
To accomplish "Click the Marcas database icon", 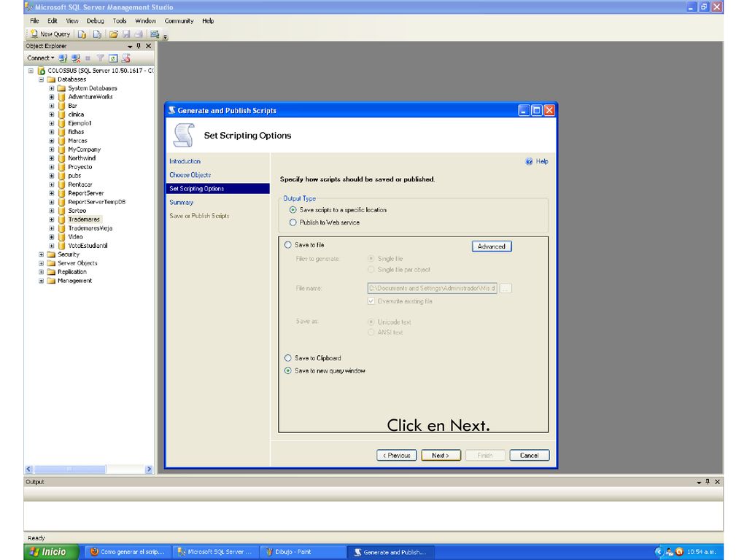I will 61,141.
